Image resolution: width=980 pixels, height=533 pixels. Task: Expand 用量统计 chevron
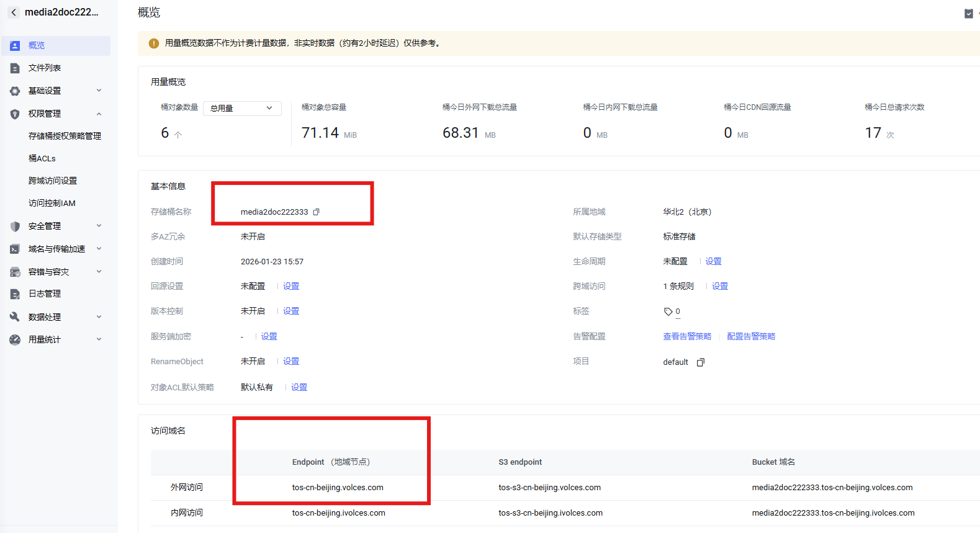(x=99, y=339)
